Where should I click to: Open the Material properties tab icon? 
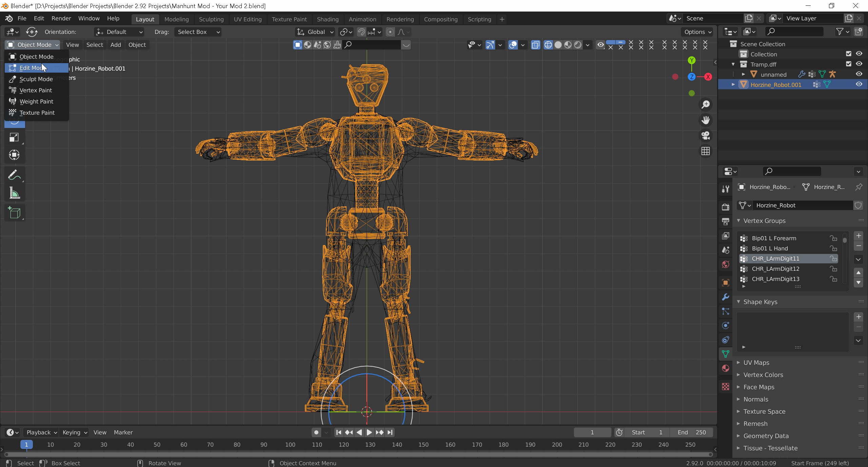coord(725,368)
